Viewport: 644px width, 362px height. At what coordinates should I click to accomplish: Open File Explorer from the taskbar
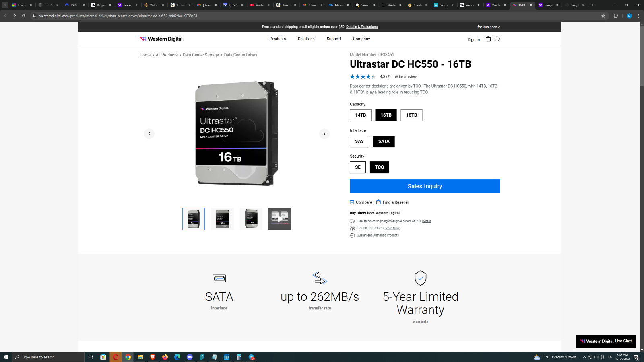(140, 357)
